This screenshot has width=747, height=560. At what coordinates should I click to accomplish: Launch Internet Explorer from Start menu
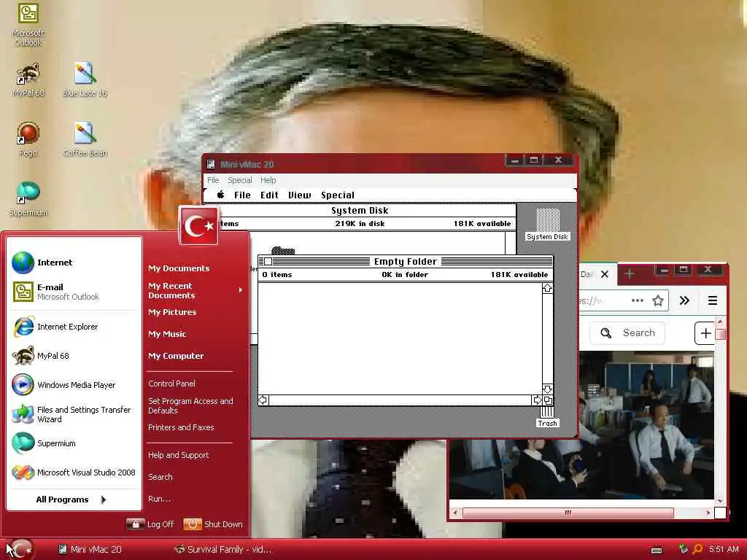coord(74,327)
